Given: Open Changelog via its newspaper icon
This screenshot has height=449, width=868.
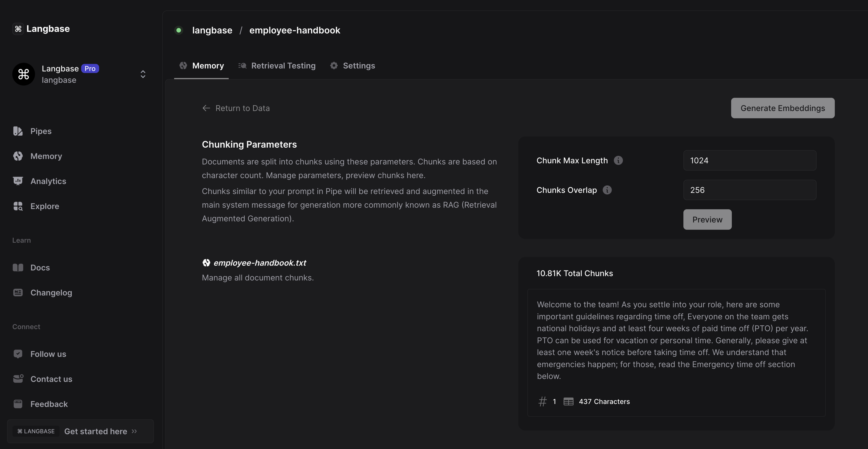Looking at the screenshot, I should (x=18, y=293).
